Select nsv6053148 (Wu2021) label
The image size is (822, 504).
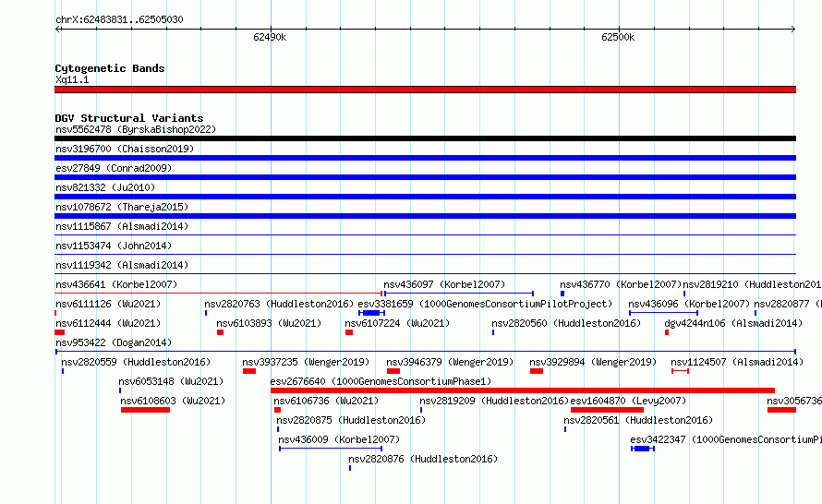[x=171, y=381]
